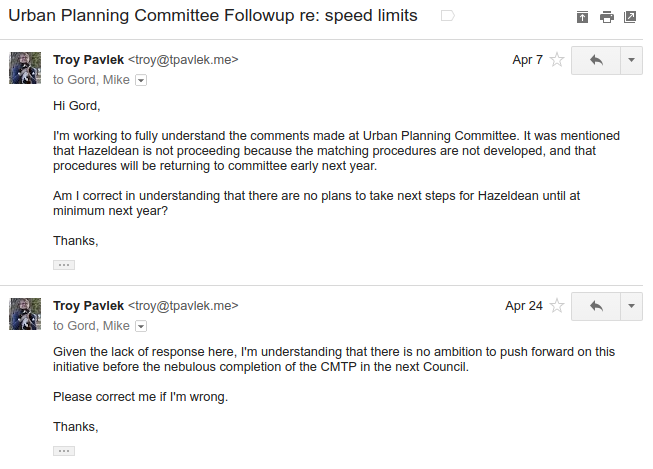Show recipient details of first message
The height and width of the screenshot is (469, 653).
141,80
